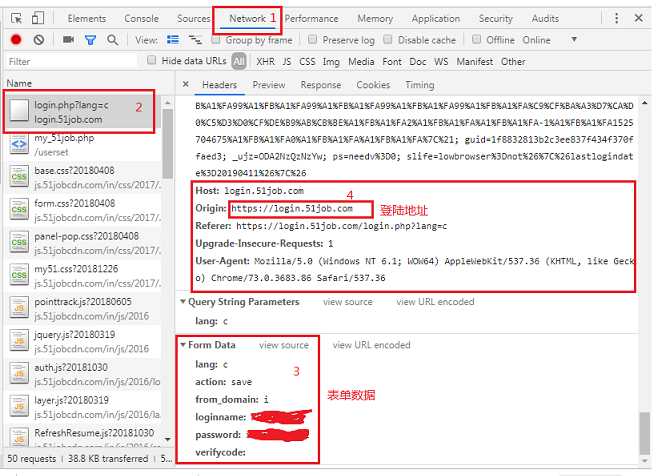The width and height of the screenshot is (659, 476).
Task: Click the auth.js file icon
Action: pyautogui.click(x=19, y=374)
